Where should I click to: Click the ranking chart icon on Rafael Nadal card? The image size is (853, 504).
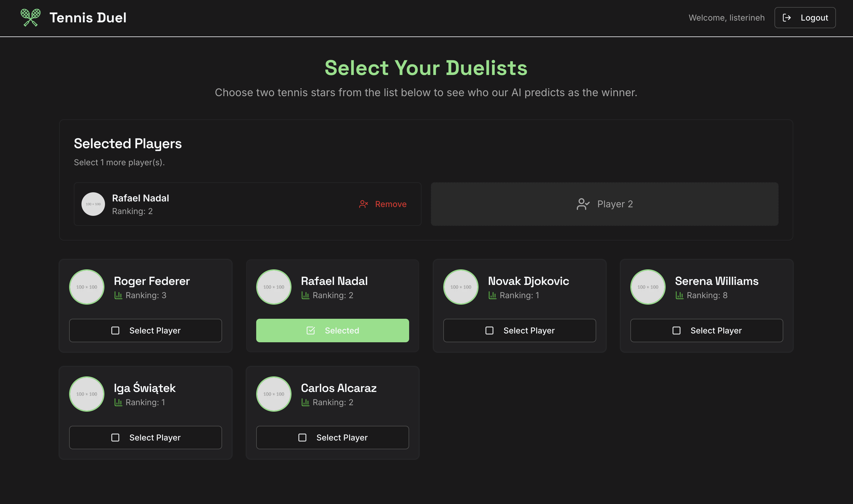point(305,295)
